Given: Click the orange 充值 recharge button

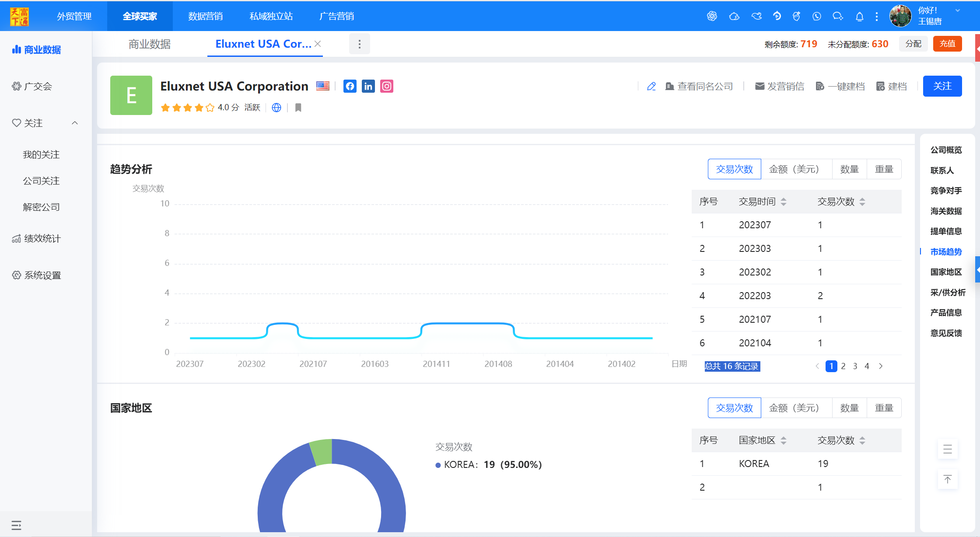Looking at the screenshot, I should point(948,44).
